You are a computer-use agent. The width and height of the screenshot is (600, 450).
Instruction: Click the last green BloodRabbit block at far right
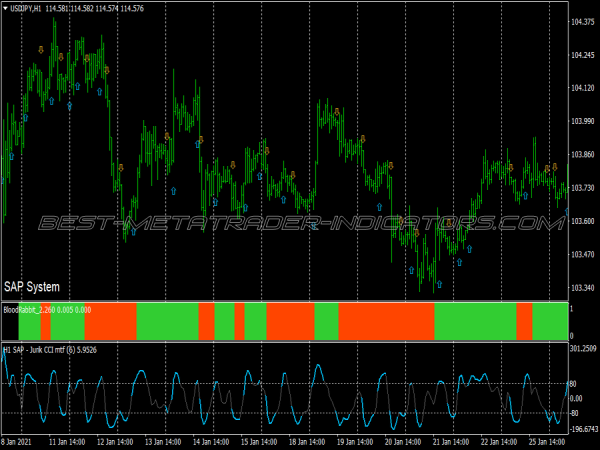(x=548, y=324)
